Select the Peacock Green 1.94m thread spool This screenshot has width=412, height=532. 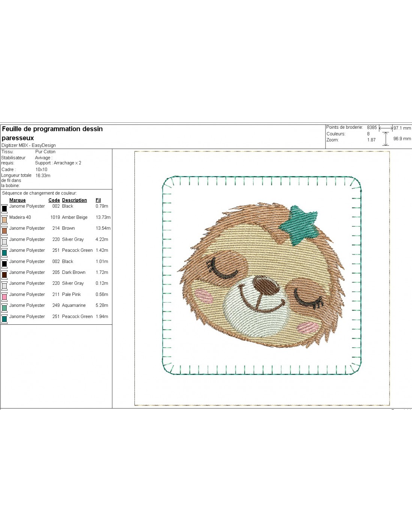(4, 318)
